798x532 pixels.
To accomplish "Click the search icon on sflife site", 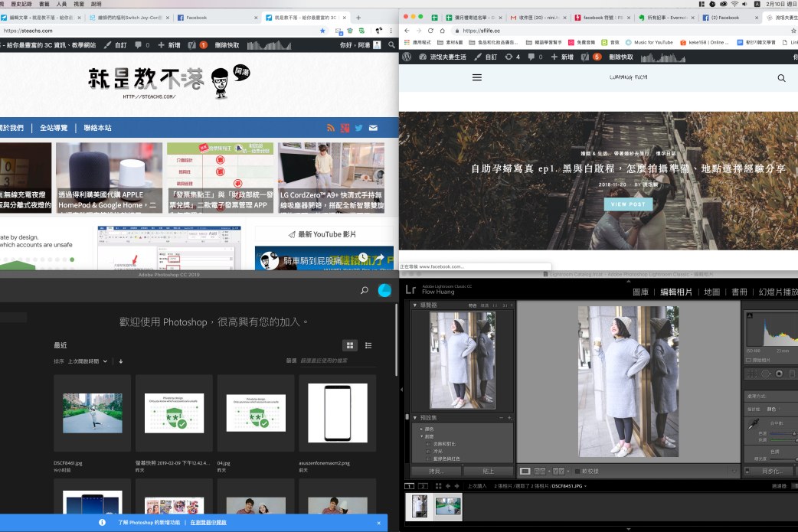I will [781, 78].
